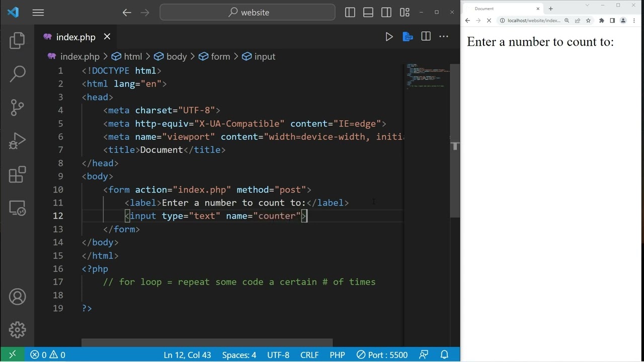Open the editor More Actions menu
The height and width of the screenshot is (362, 644).
[444, 36]
